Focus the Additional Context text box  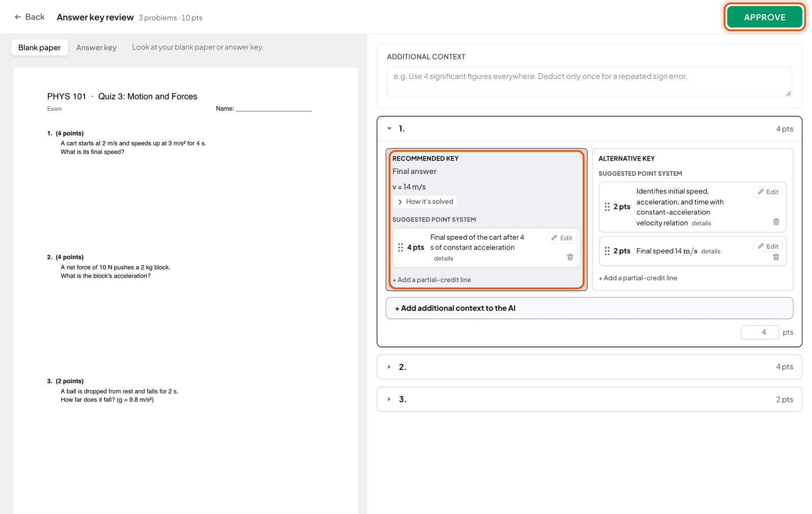pos(589,82)
